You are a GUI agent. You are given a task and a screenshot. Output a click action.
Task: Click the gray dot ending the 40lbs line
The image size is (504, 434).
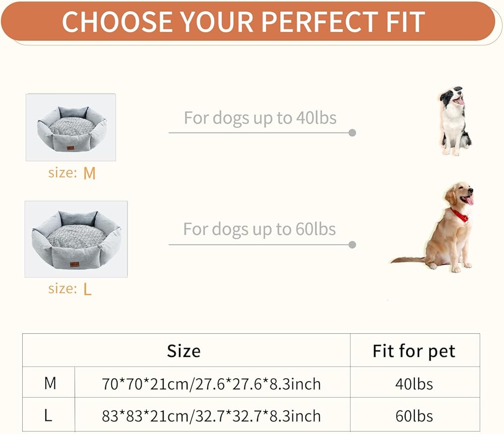(352, 133)
